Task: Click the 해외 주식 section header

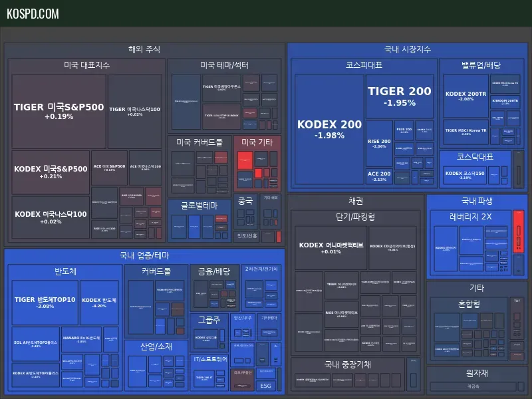Action: click(144, 49)
